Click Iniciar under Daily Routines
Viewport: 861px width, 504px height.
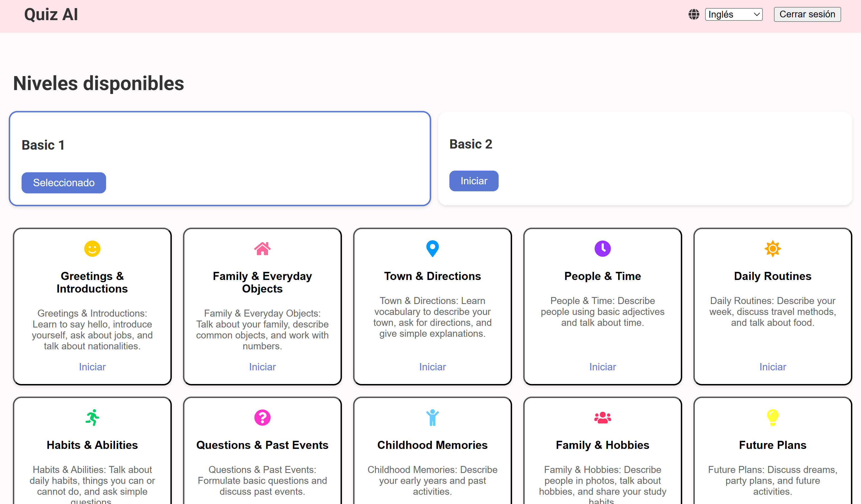point(772,366)
